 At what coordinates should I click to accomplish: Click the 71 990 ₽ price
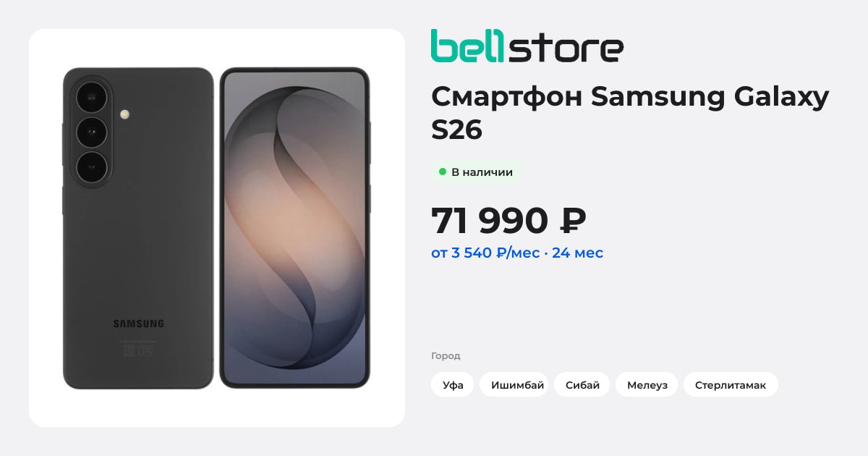(509, 221)
